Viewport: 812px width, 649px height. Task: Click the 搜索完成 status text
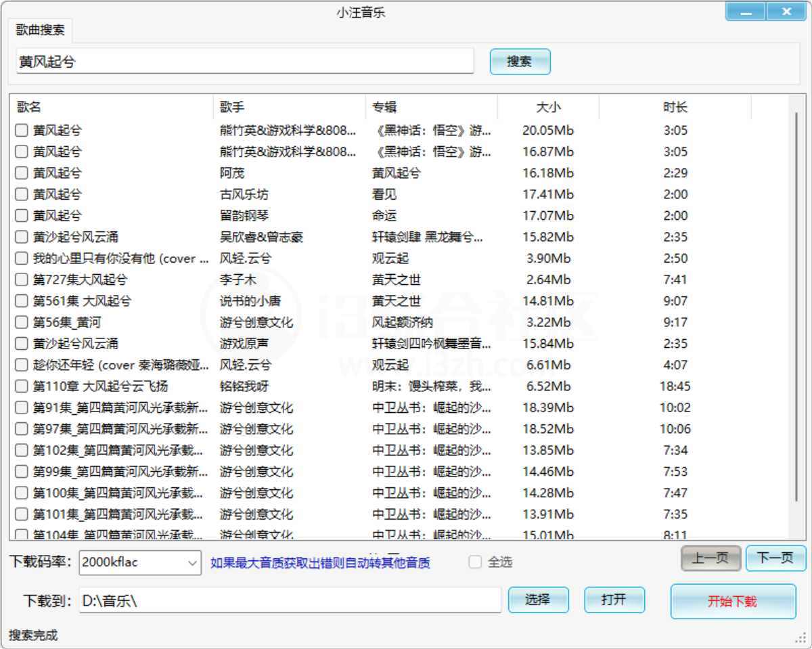(33, 635)
